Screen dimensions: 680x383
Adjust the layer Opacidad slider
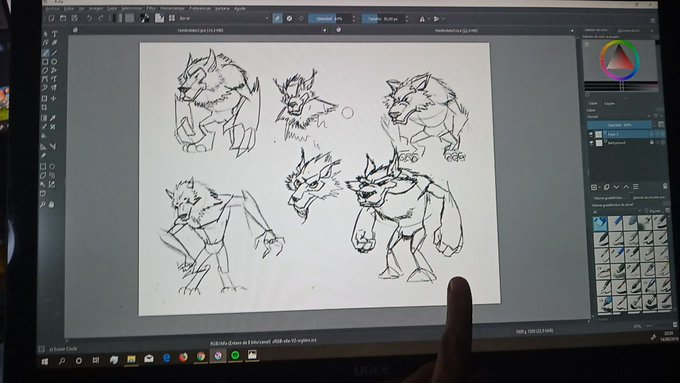pos(619,125)
